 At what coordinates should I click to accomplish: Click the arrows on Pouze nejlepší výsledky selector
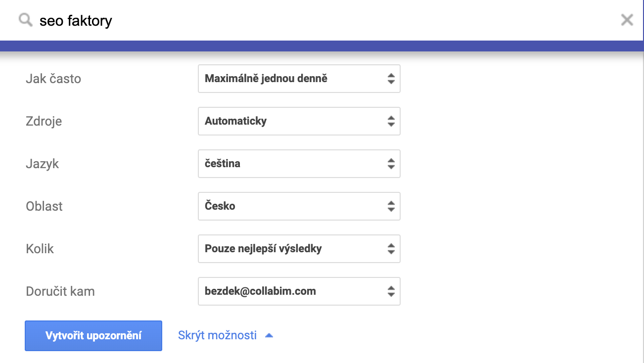click(391, 249)
